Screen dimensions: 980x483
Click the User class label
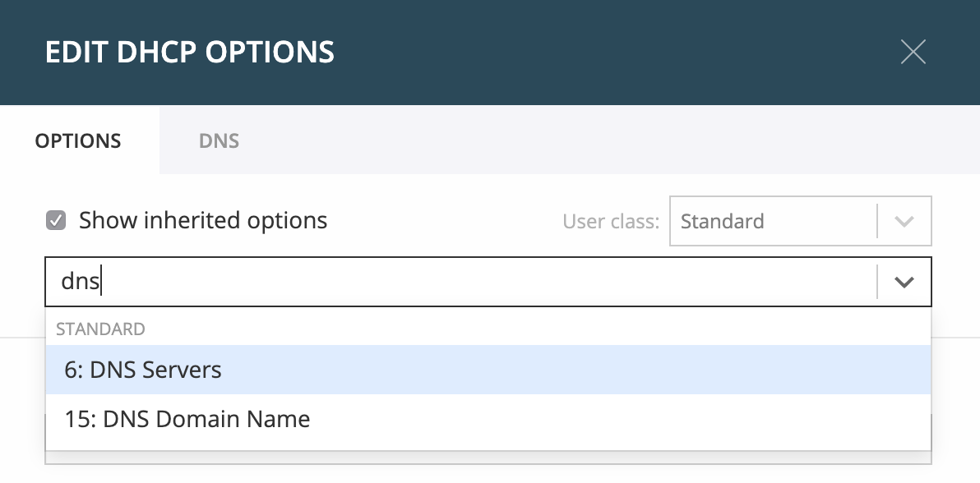pyautogui.click(x=611, y=221)
